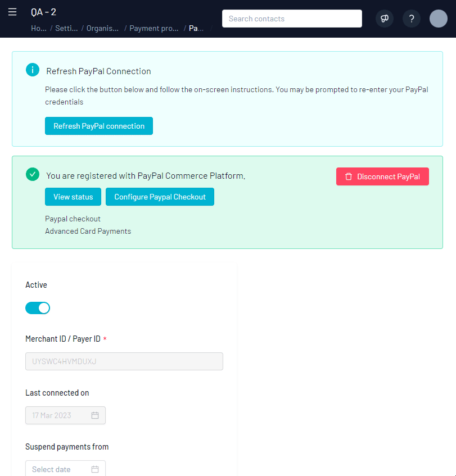Open the user profile avatar
The width and height of the screenshot is (456, 476).
point(438,19)
